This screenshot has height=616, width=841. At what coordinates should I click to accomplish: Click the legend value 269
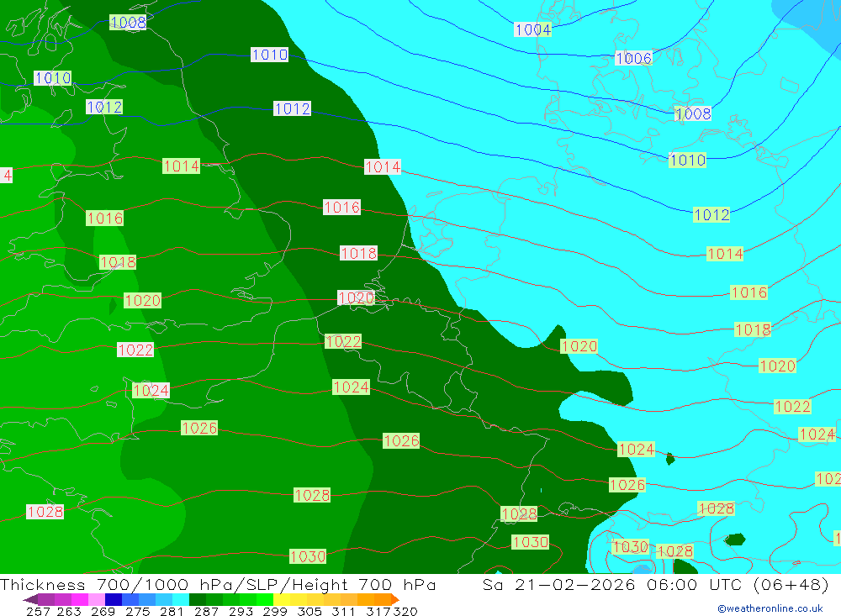tap(103, 611)
